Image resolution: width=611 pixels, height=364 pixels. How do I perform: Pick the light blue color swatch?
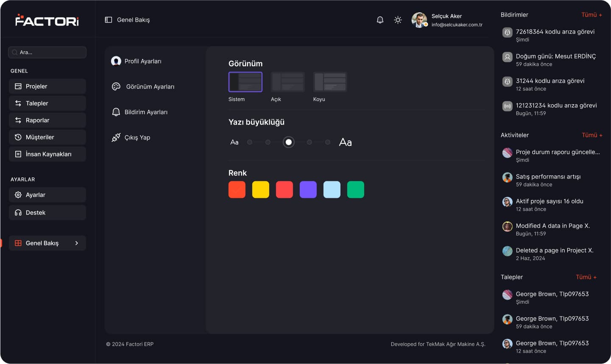pos(332,189)
